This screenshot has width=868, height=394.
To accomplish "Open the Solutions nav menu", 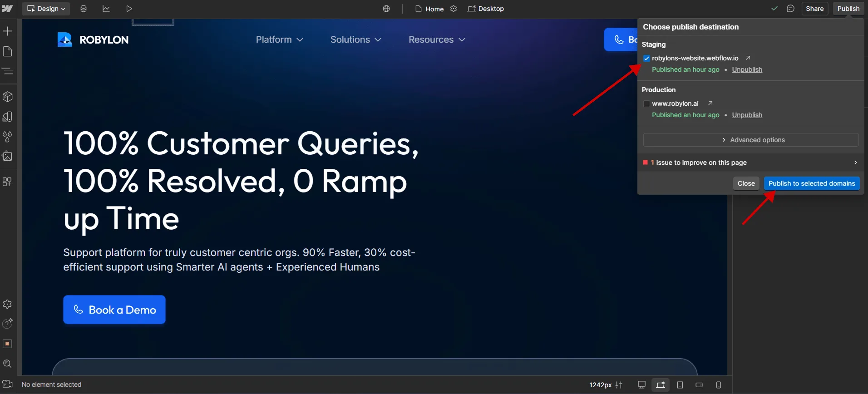I will pyautogui.click(x=355, y=39).
